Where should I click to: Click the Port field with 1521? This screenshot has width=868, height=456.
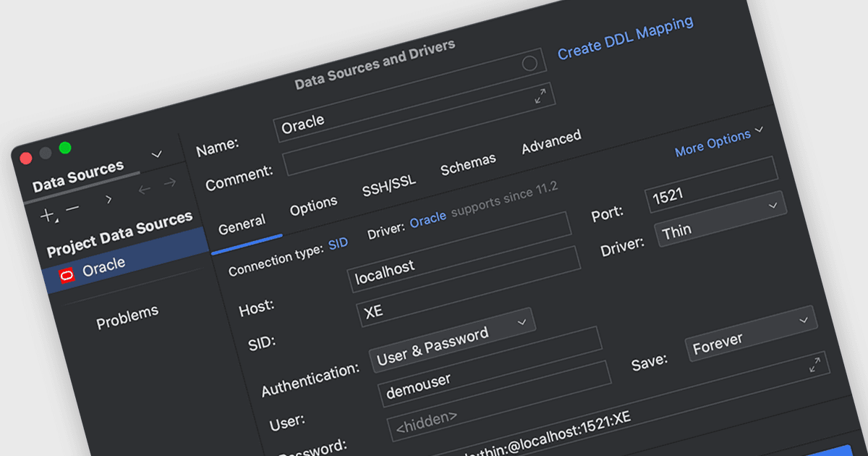tap(712, 185)
